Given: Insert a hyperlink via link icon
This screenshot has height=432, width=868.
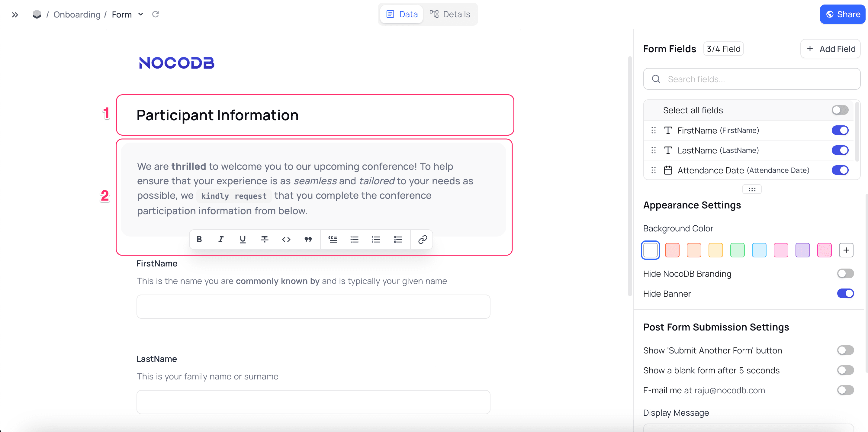Looking at the screenshot, I should pos(423,239).
